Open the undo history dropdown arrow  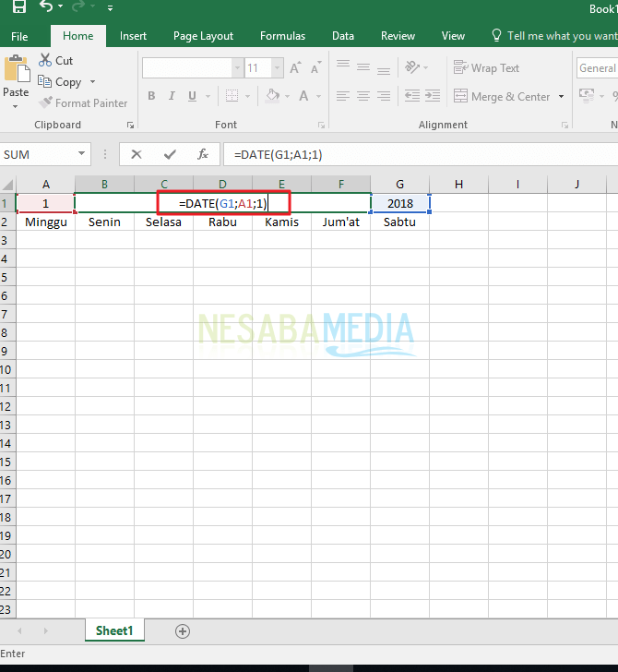pyautogui.click(x=60, y=6)
